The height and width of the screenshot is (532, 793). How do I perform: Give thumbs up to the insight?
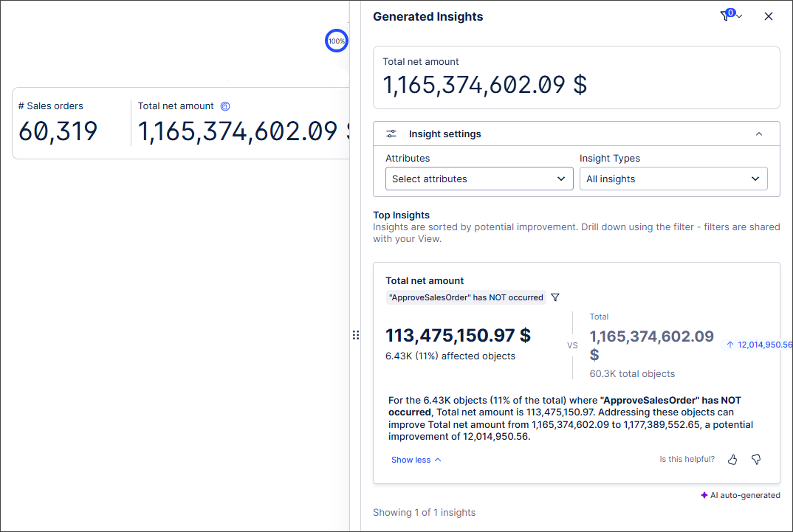[x=732, y=459]
